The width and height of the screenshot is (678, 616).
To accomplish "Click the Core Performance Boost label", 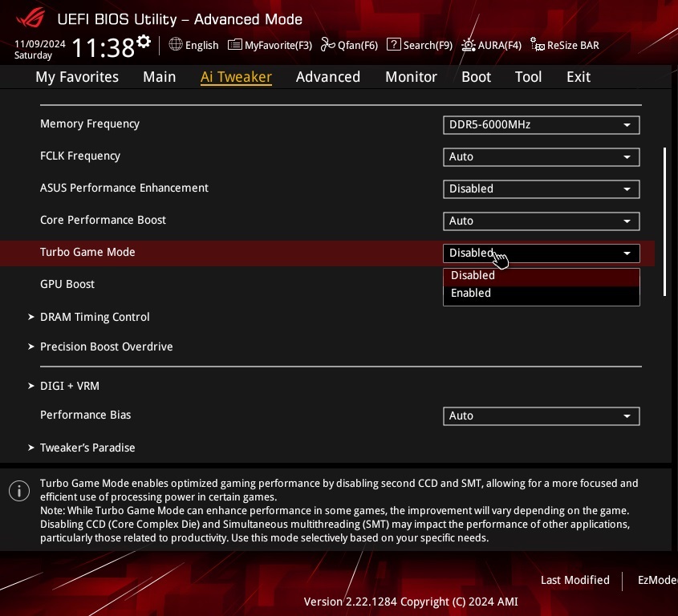I will pos(103,220).
